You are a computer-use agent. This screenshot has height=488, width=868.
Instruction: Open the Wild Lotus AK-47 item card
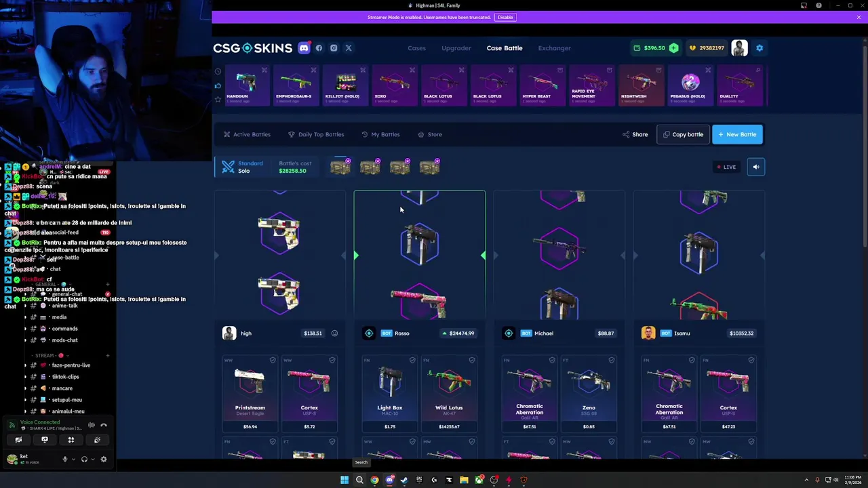click(x=449, y=394)
